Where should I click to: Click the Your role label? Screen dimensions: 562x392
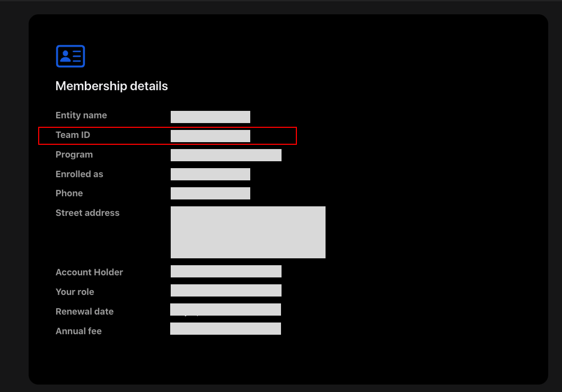pyautogui.click(x=75, y=292)
